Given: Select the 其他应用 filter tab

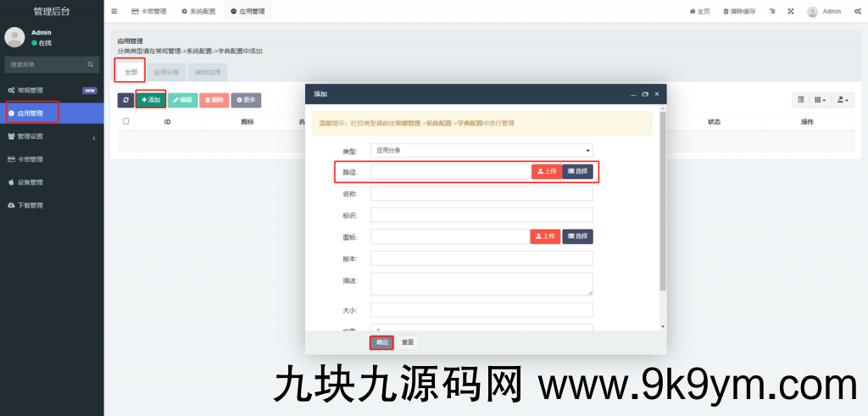Looking at the screenshot, I should click(x=208, y=72).
